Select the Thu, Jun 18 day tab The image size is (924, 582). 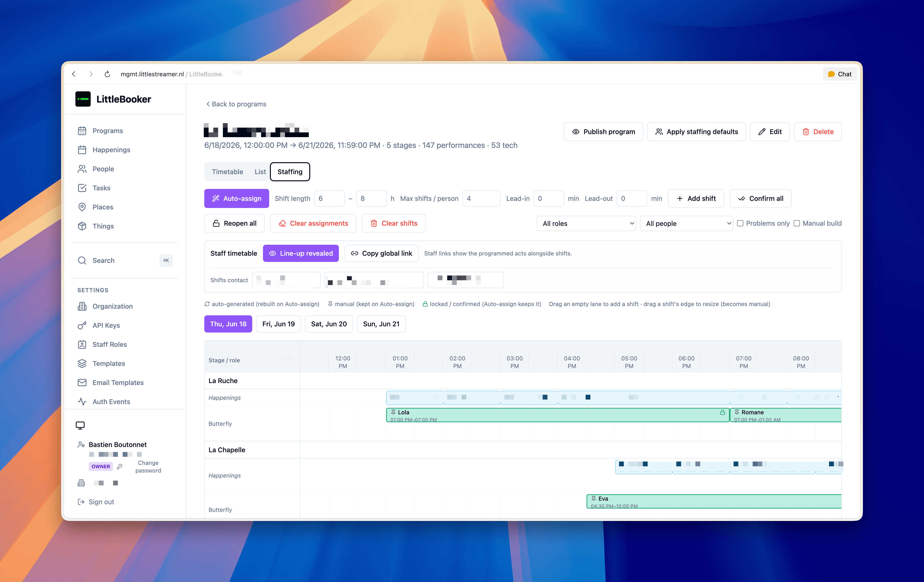click(x=228, y=324)
